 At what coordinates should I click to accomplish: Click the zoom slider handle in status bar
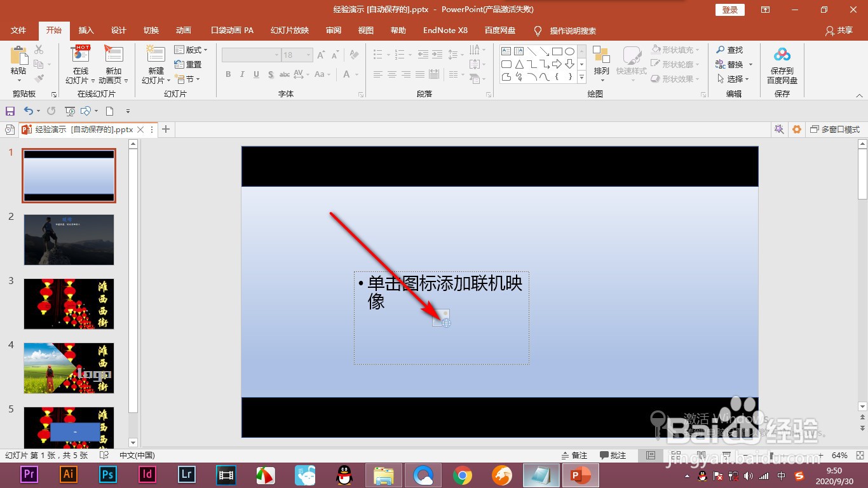click(770, 456)
